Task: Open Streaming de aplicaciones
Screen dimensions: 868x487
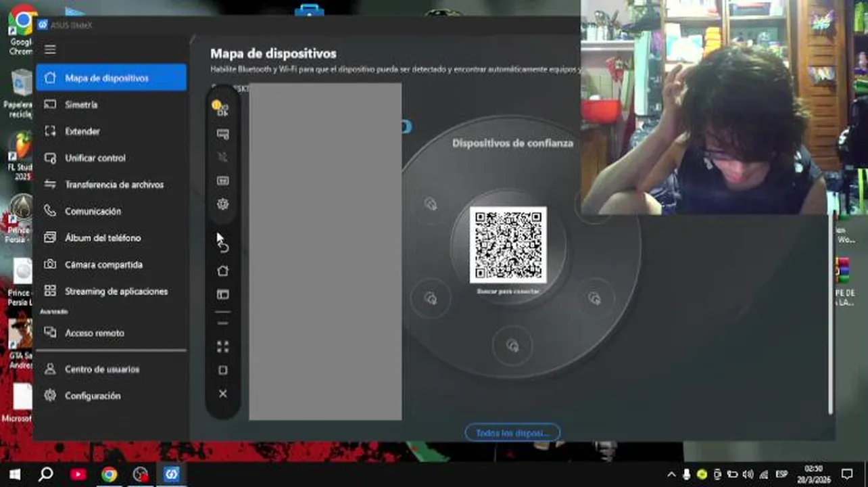Action: pyautogui.click(x=112, y=292)
